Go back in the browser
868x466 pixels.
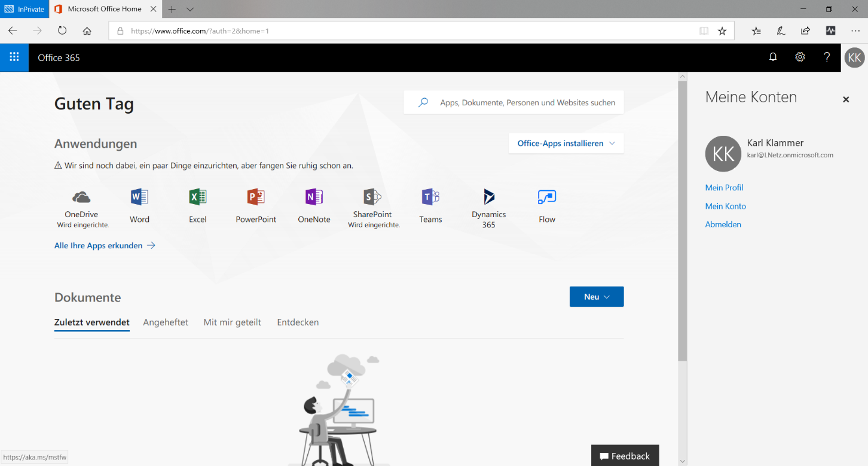click(x=13, y=31)
